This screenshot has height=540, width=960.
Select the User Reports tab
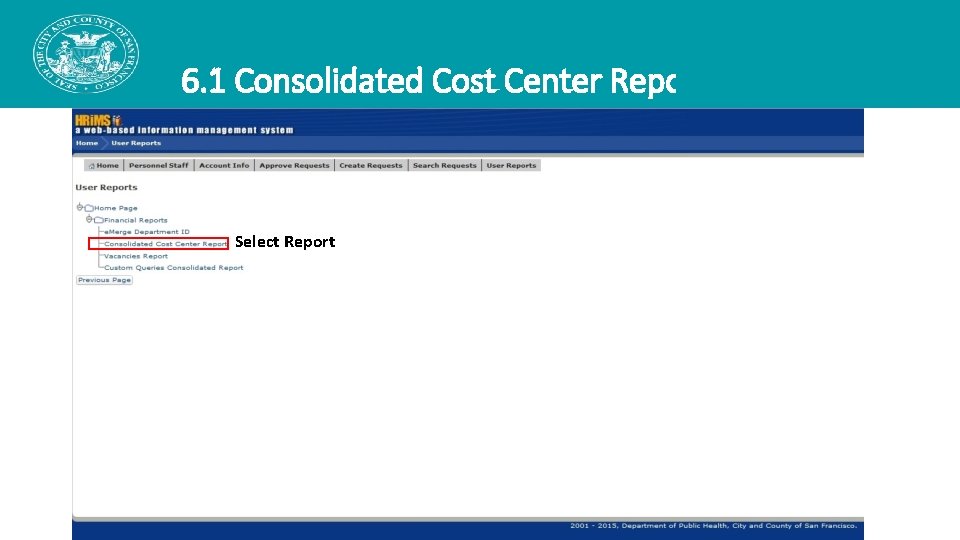[511, 165]
